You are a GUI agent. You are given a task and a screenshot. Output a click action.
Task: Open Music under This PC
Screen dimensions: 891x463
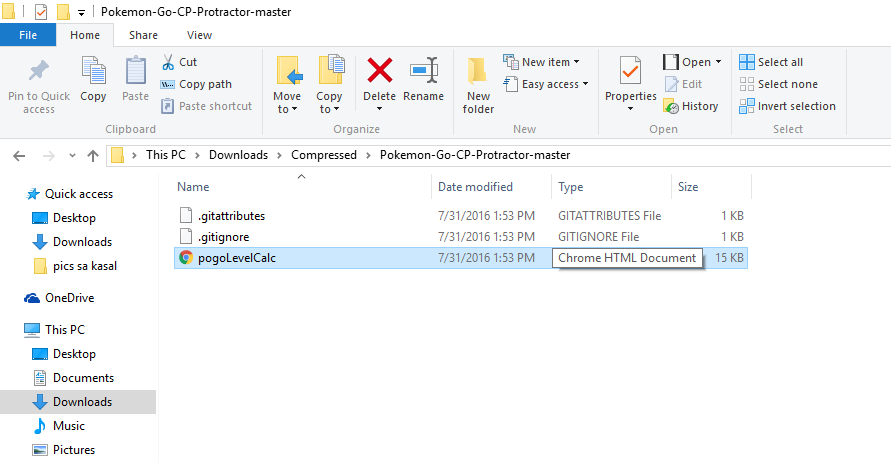pyautogui.click(x=68, y=426)
